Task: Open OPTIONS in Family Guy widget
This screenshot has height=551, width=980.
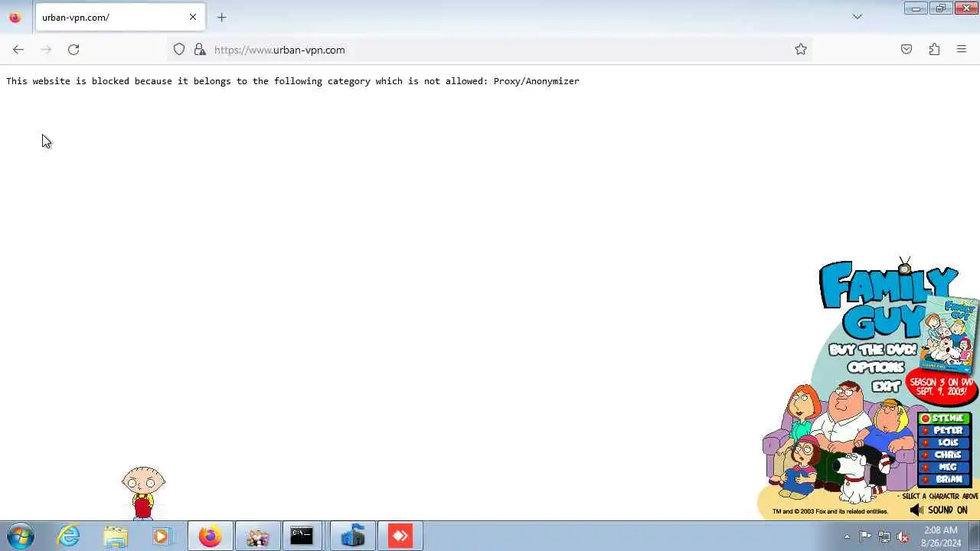Action: [x=876, y=367]
